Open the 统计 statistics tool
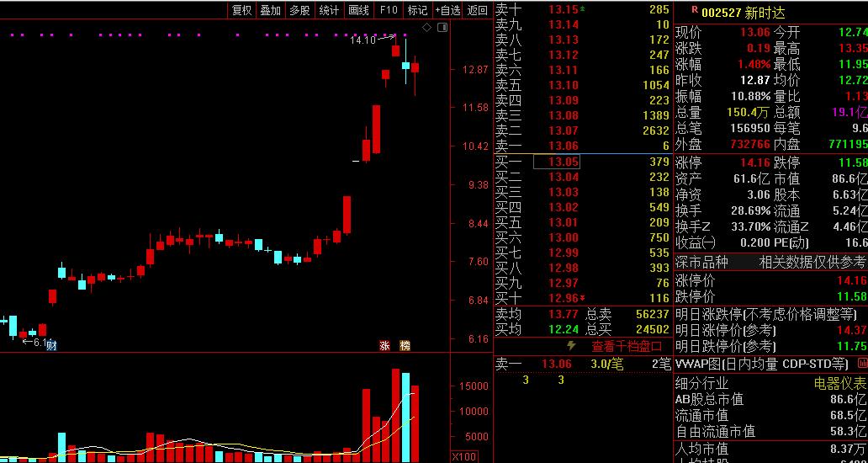Image resolution: width=868 pixels, height=463 pixels. coord(330,10)
